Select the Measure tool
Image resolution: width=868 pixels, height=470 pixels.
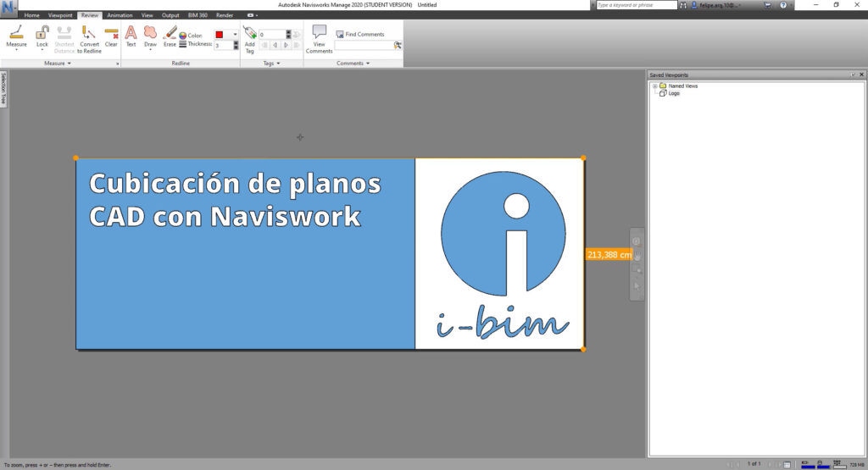tap(16, 37)
